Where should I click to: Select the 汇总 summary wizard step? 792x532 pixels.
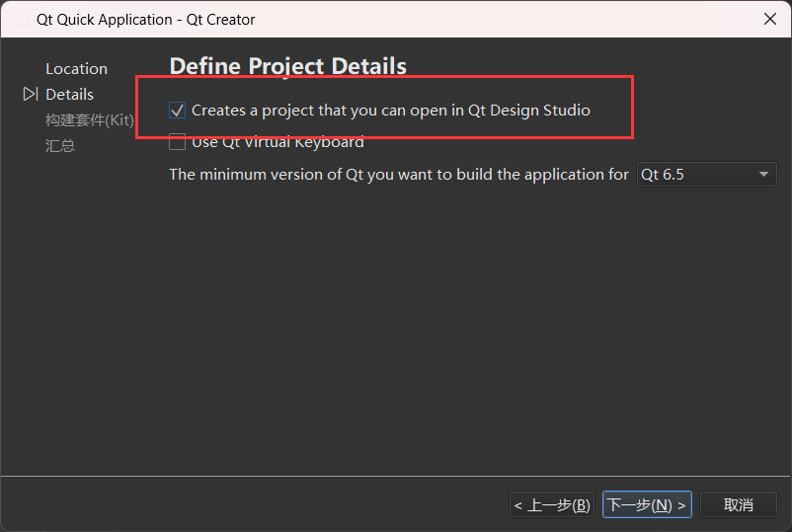click(60, 146)
